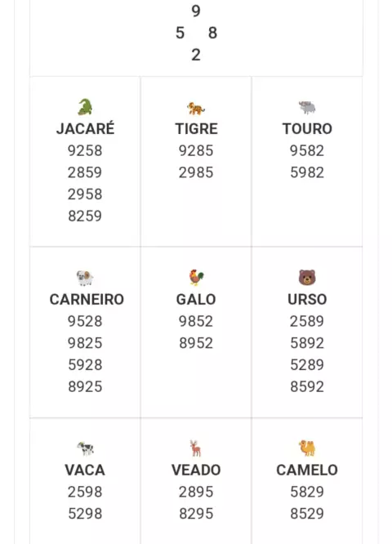Click the Camelo camel emoji icon
The image size is (392, 544).
coord(307,448)
